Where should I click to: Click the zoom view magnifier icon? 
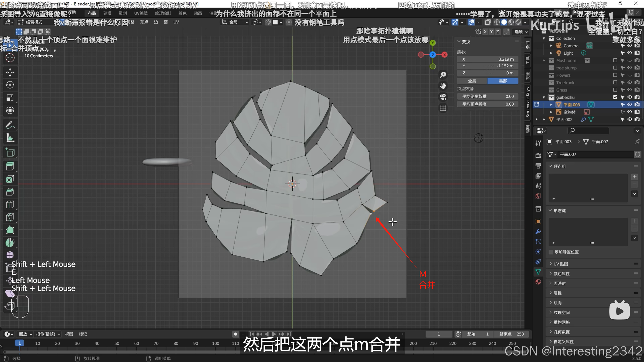tap(443, 75)
